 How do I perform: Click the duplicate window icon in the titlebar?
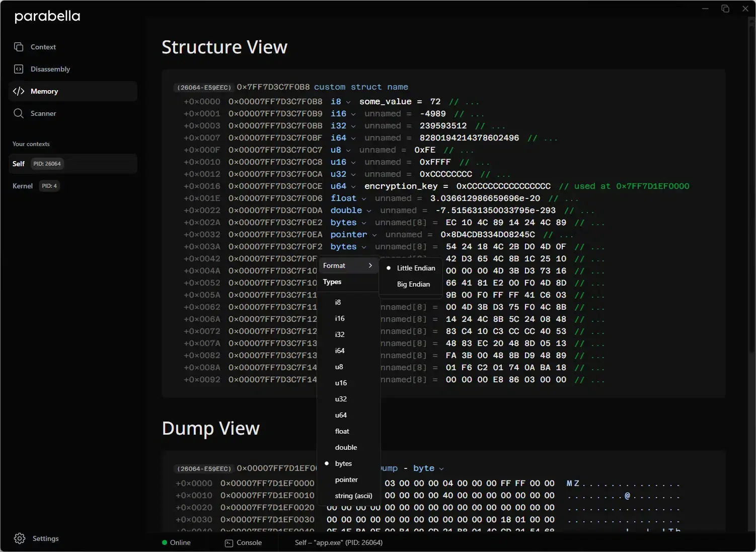click(725, 8)
